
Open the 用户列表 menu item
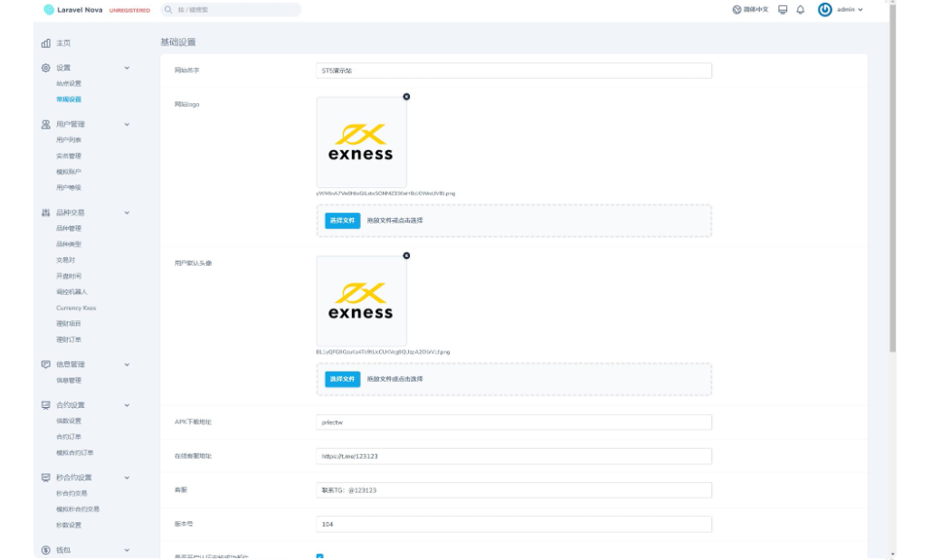click(69, 140)
